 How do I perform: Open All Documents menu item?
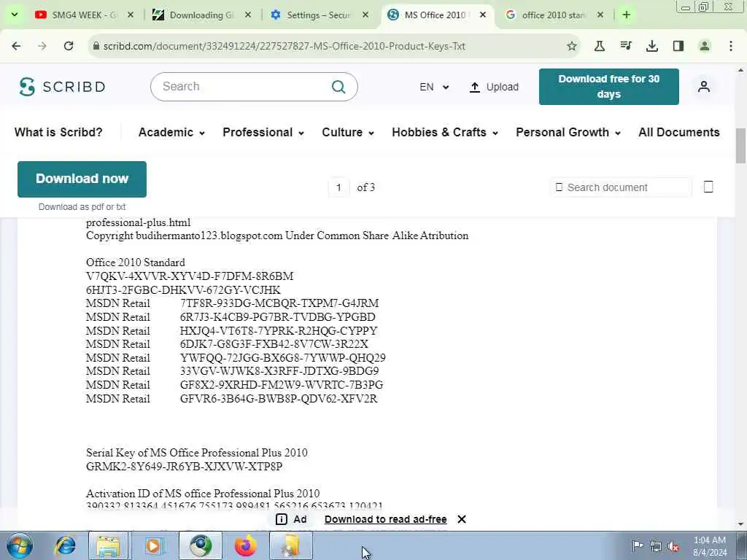coord(679,132)
